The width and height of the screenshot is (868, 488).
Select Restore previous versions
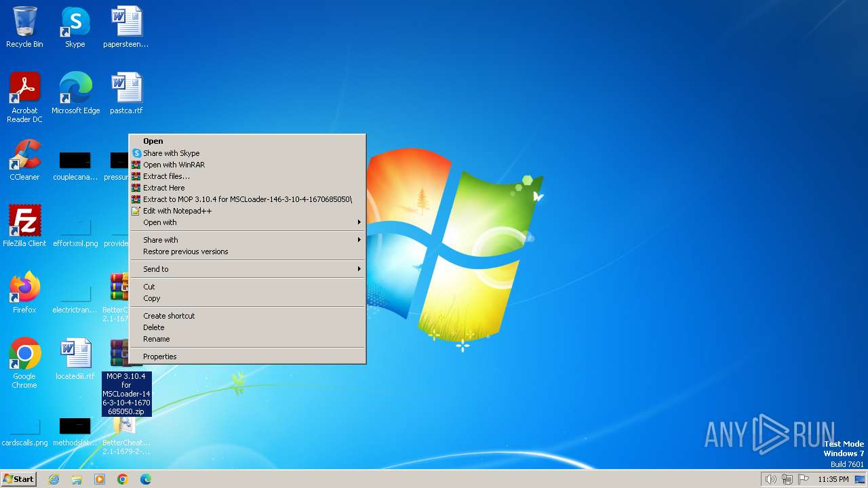pos(248,251)
